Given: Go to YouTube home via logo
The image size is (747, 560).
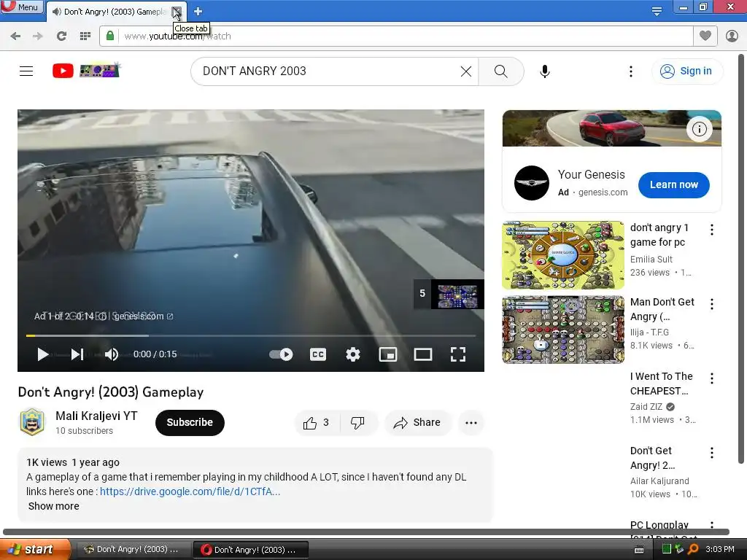Looking at the screenshot, I should pyautogui.click(x=63, y=71).
